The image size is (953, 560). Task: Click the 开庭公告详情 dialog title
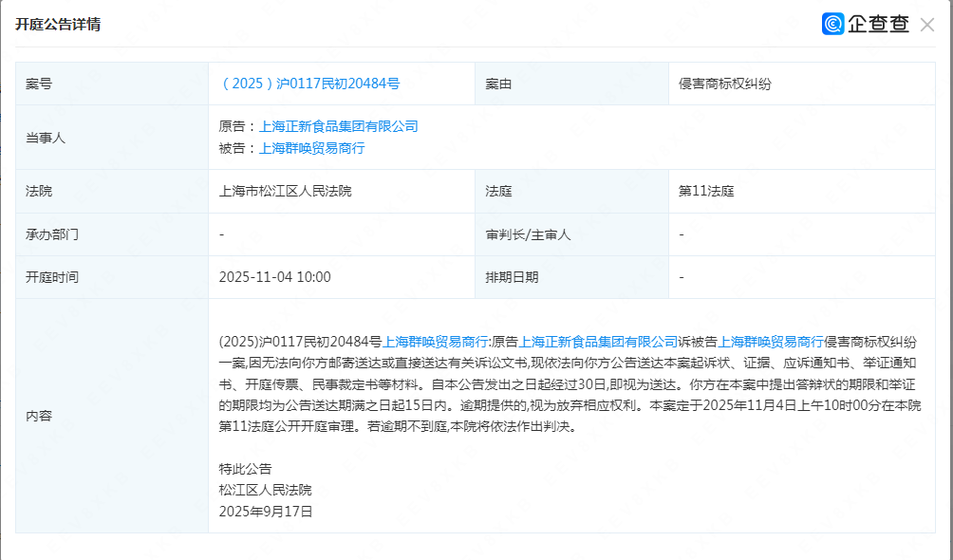click(x=58, y=25)
